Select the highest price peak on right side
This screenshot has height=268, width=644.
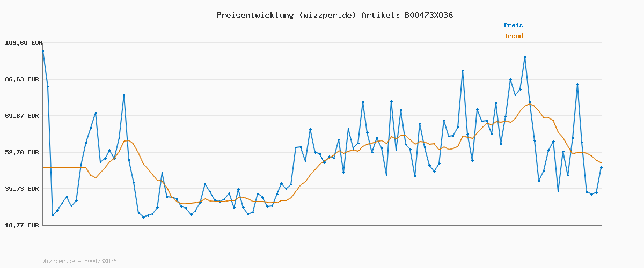pyautogui.click(x=525, y=57)
